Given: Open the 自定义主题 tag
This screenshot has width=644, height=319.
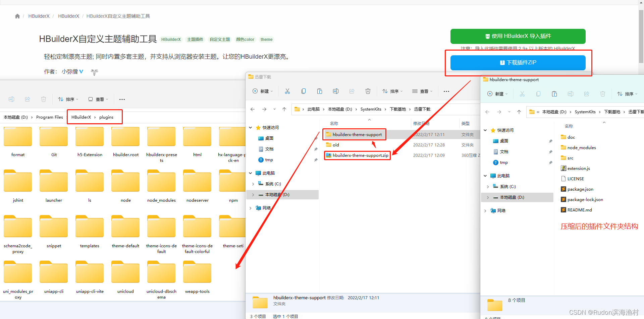Looking at the screenshot, I should pos(220,40).
